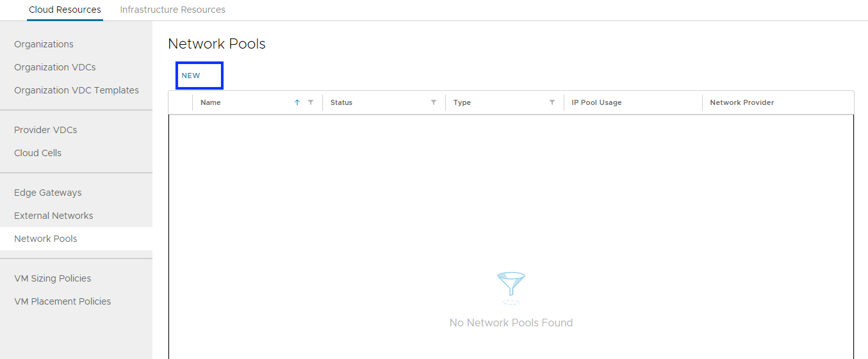Screen dimensions: 868x359
Task: Open the Cloud Cells page
Action: click(x=38, y=153)
